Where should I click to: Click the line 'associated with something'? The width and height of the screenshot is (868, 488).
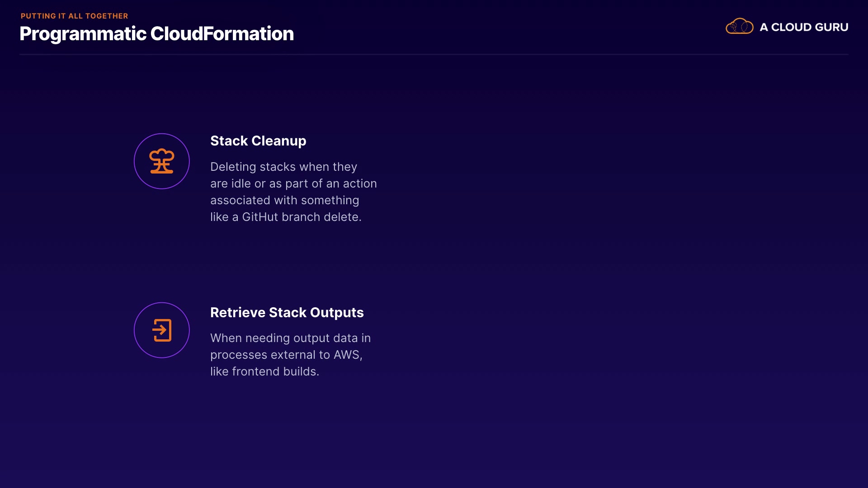(284, 200)
